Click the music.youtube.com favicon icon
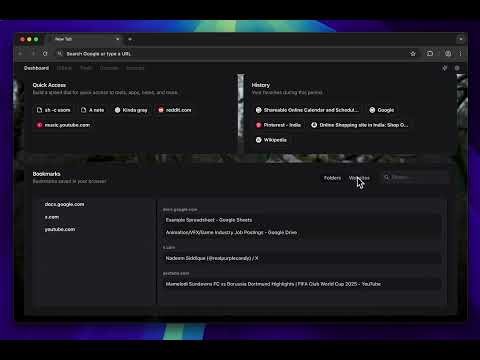Viewport: 480px width, 360px height. point(39,125)
